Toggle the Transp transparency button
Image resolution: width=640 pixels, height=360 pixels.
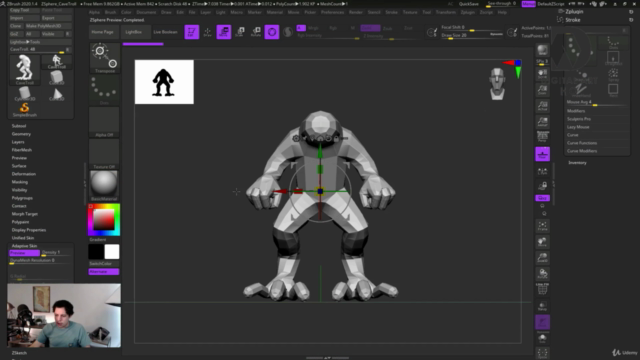(x=542, y=306)
